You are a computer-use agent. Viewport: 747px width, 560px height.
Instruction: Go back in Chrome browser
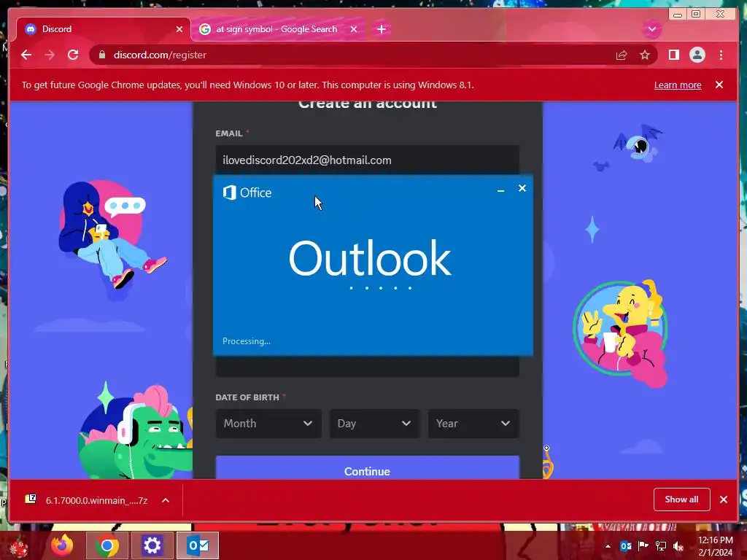(x=26, y=55)
